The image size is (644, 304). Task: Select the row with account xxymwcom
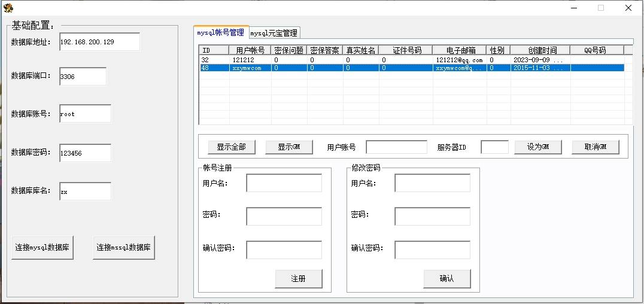click(x=412, y=68)
